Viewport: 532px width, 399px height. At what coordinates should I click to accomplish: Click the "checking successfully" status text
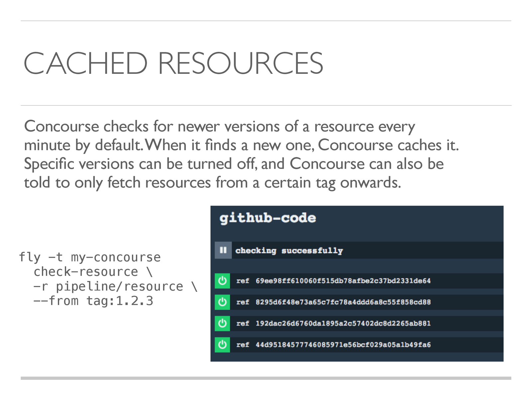click(x=289, y=251)
